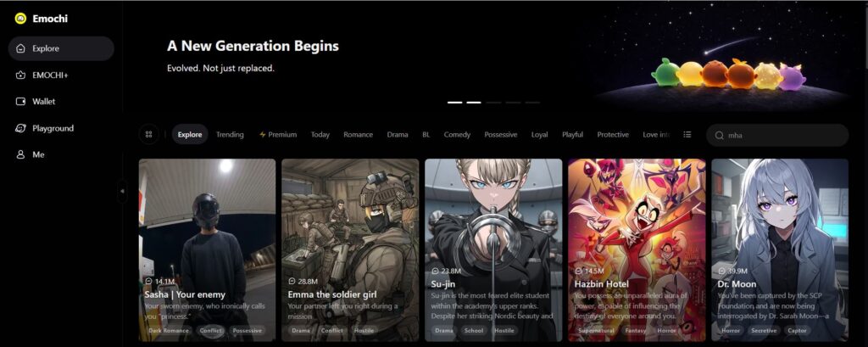Click the Emochi logo icon
This screenshot has height=347, width=868.
coord(20,19)
